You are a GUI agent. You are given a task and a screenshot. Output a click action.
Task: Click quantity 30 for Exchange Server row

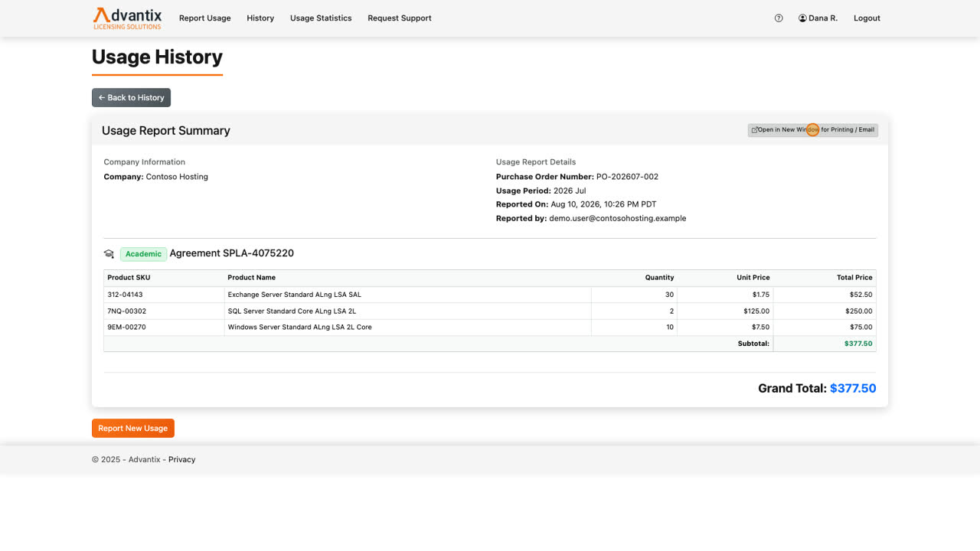(x=669, y=295)
